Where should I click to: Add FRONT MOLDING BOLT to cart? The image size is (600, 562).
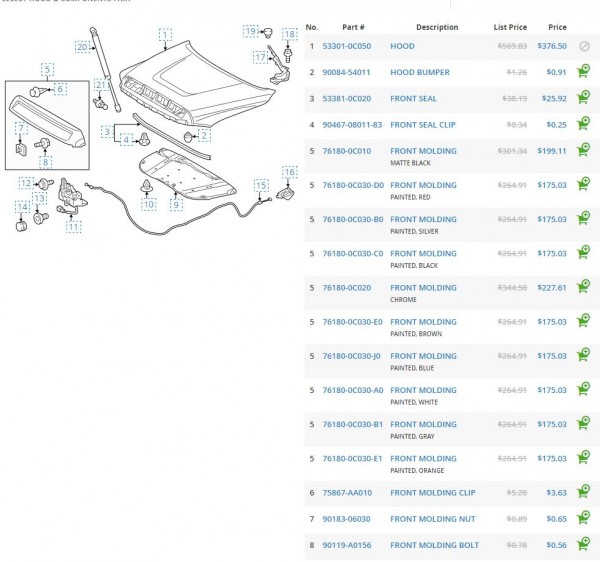click(x=583, y=544)
